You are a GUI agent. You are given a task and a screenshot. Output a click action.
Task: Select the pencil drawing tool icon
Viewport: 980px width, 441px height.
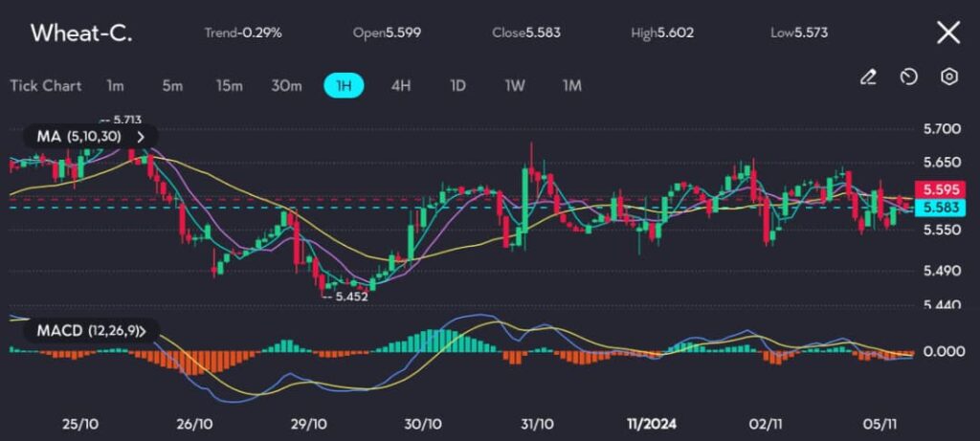868,77
